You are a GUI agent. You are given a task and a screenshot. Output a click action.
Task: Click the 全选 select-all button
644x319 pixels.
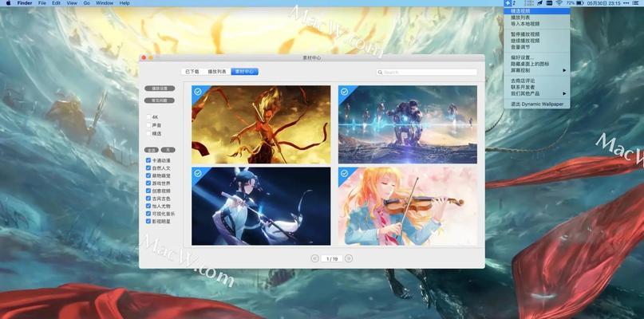(x=152, y=150)
